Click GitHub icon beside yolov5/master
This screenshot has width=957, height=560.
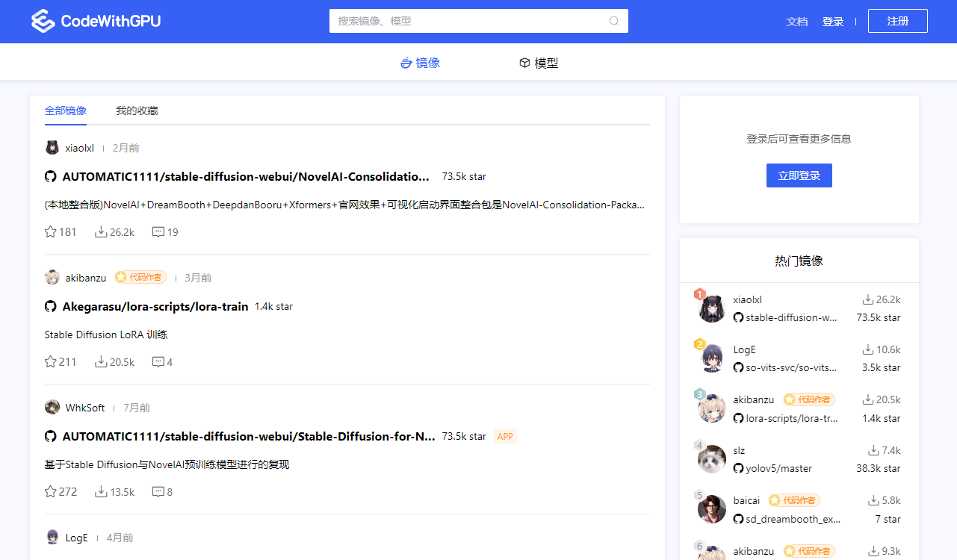(x=738, y=468)
